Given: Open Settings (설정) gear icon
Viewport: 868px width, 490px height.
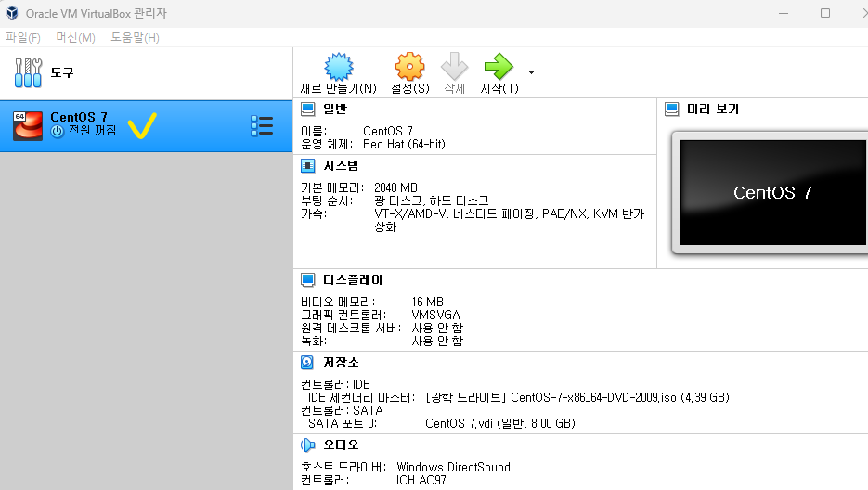Looking at the screenshot, I should click(x=409, y=67).
